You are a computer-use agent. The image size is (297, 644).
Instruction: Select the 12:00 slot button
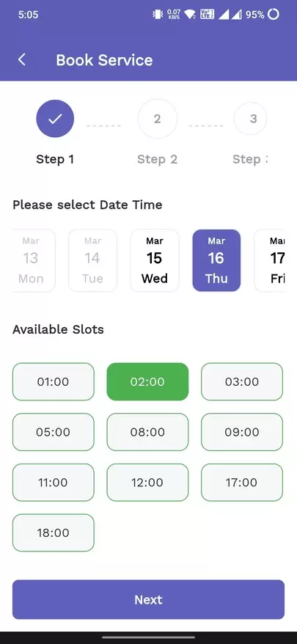point(147,482)
